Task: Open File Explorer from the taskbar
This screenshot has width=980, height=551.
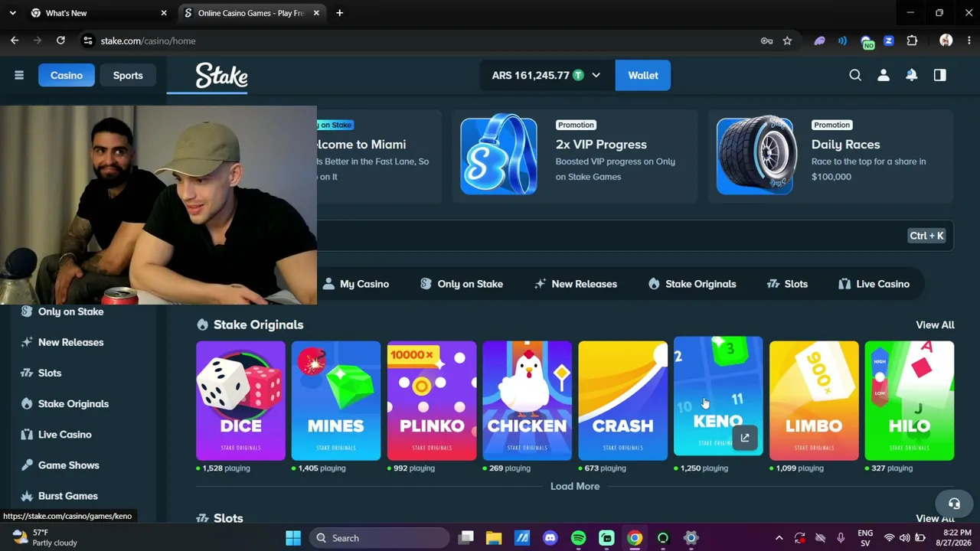Action: click(494, 538)
